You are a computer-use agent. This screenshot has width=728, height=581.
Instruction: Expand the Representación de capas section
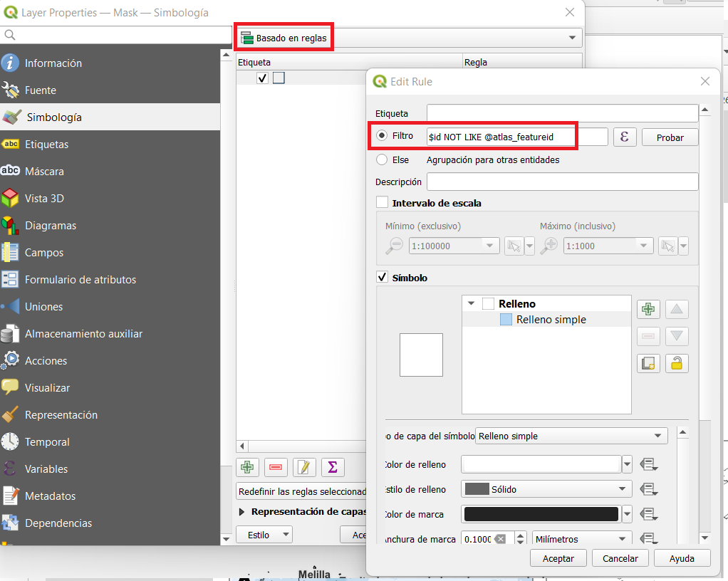(x=242, y=511)
